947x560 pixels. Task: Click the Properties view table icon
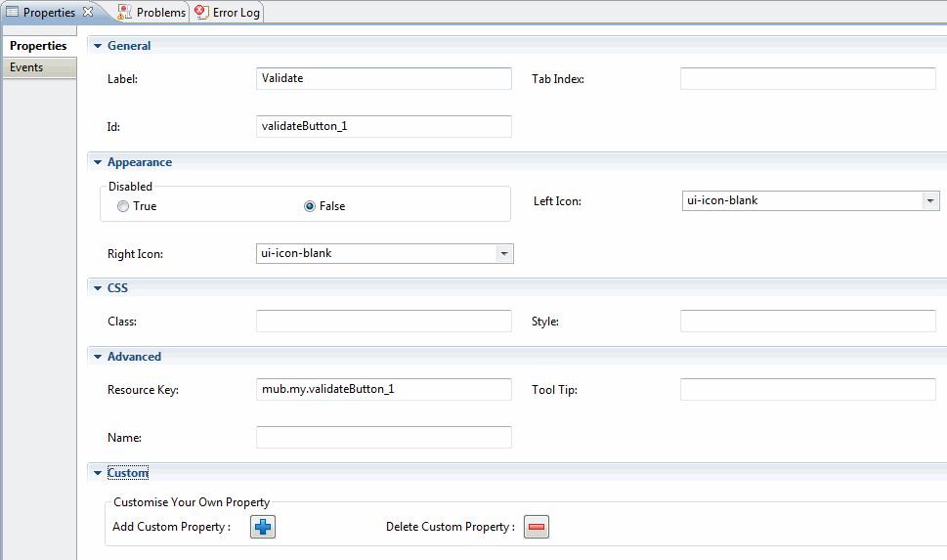[x=12, y=12]
